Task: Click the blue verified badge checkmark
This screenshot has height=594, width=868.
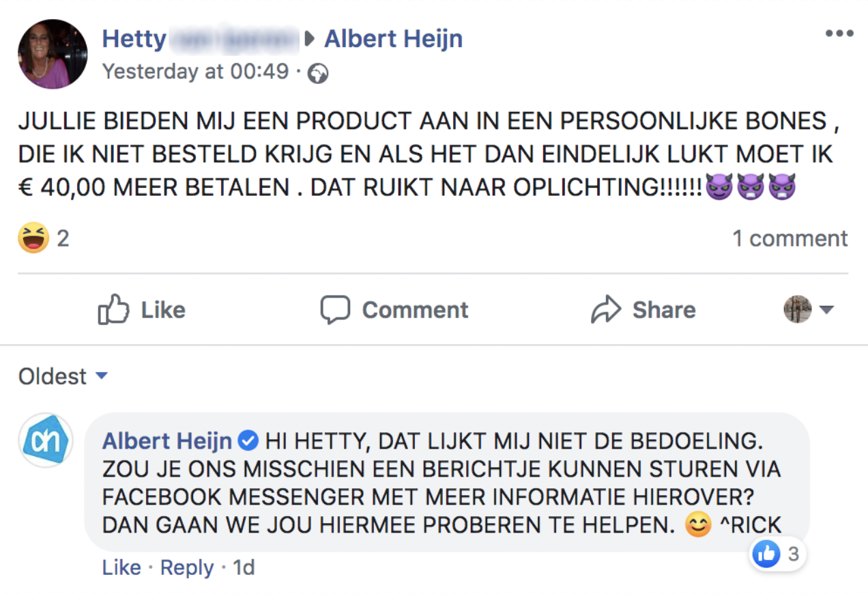Action: [x=249, y=441]
